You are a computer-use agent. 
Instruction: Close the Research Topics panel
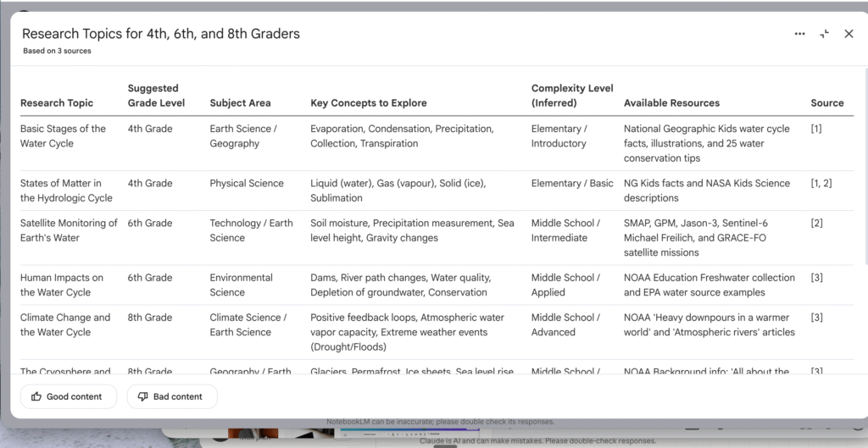click(x=849, y=34)
